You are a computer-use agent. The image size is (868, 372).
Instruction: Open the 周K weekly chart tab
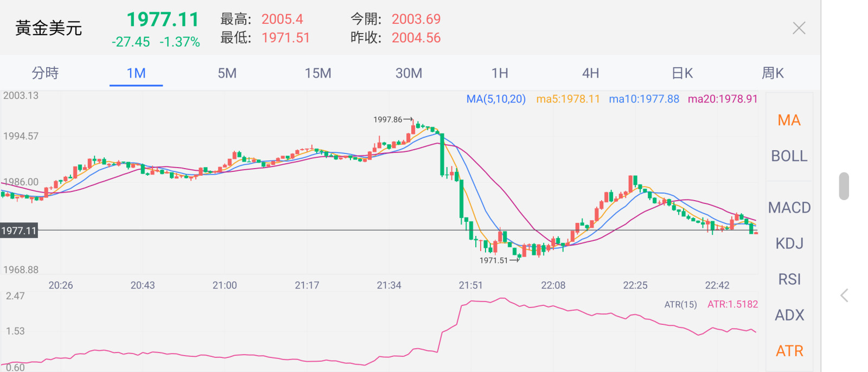[x=773, y=73]
